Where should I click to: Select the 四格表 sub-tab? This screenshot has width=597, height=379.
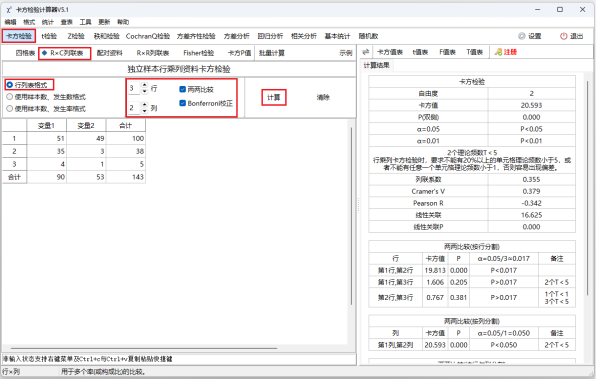25,53
